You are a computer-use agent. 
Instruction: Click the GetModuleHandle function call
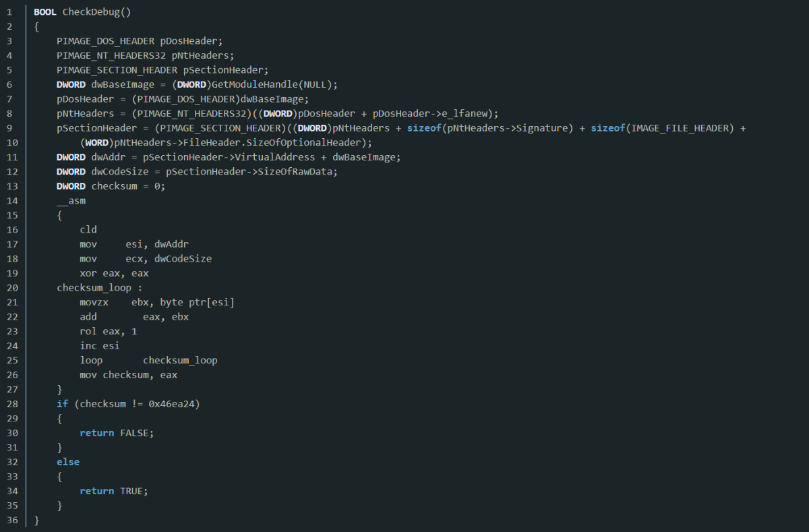coord(245,84)
